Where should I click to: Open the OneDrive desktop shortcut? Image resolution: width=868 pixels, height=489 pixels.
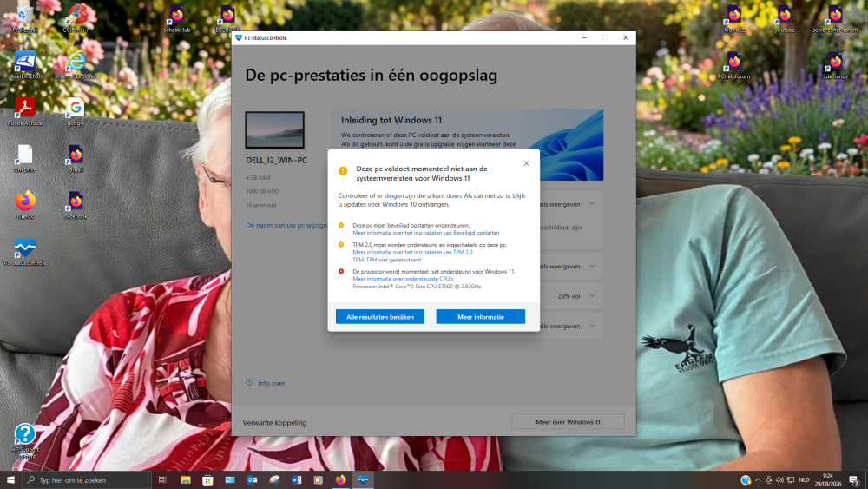tap(25, 158)
